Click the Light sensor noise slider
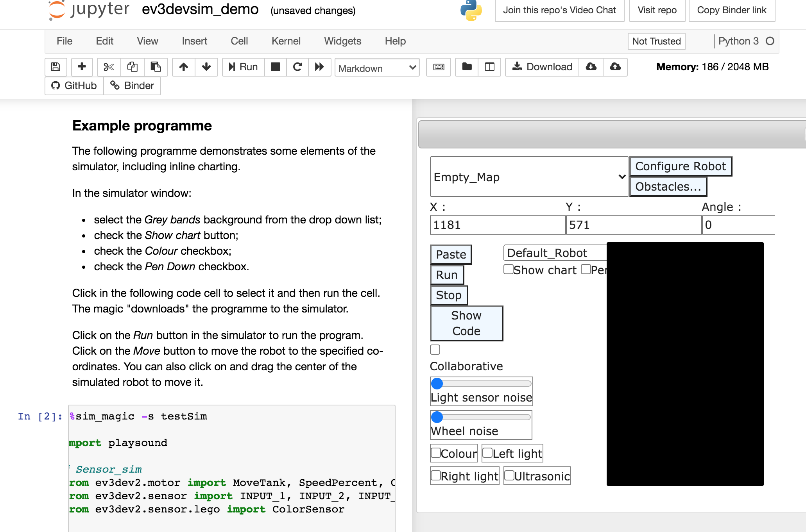 pyautogui.click(x=482, y=384)
